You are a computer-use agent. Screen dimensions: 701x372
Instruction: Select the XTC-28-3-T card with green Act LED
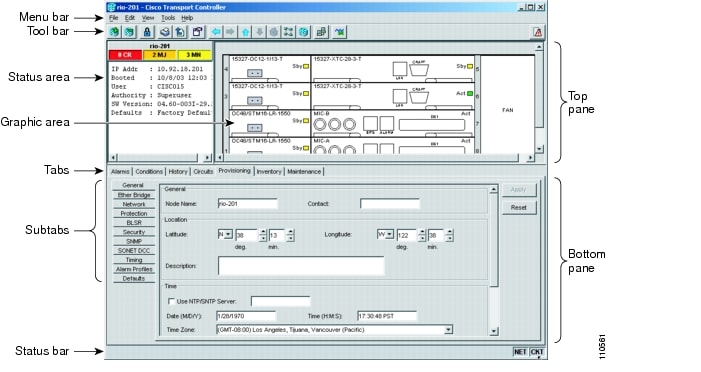[x=393, y=96]
